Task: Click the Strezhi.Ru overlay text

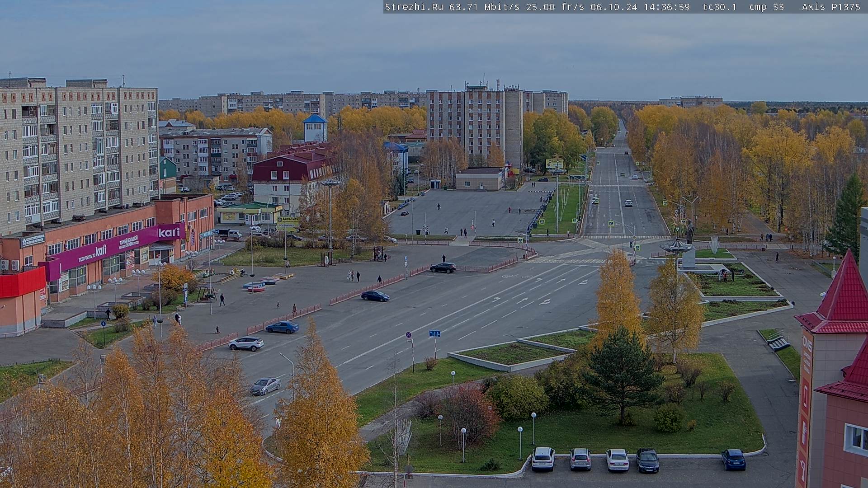Action: pos(414,7)
